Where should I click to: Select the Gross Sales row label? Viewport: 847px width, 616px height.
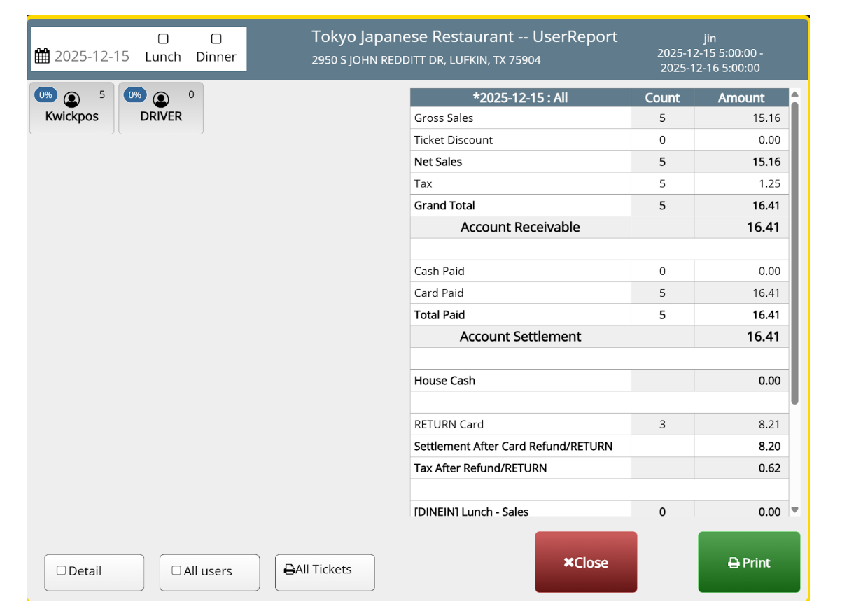tap(444, 118)
